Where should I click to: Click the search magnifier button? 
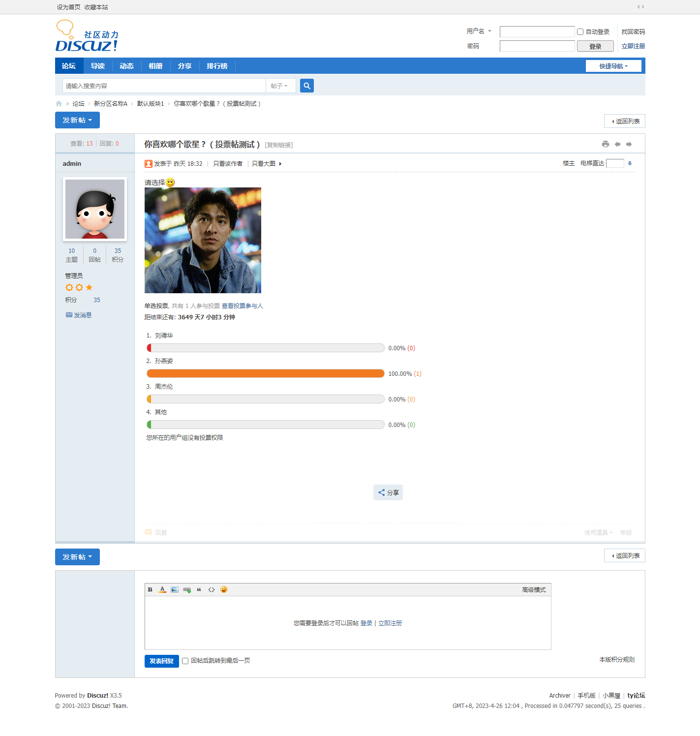(307, 86)
